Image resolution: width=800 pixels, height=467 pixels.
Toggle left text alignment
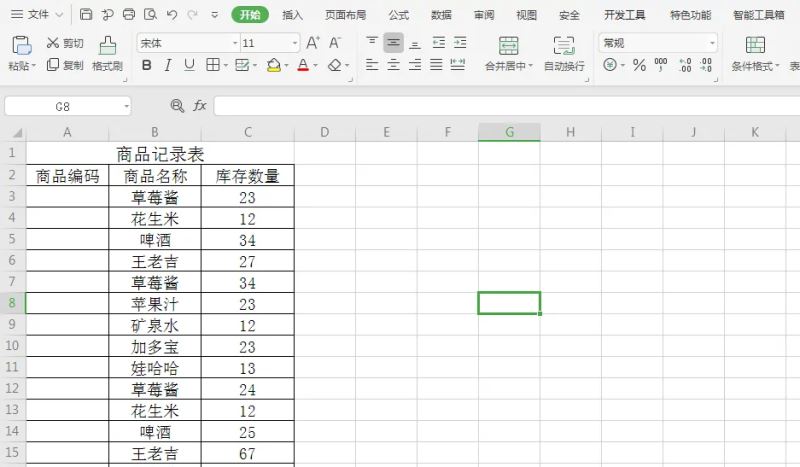pos(372,65)
